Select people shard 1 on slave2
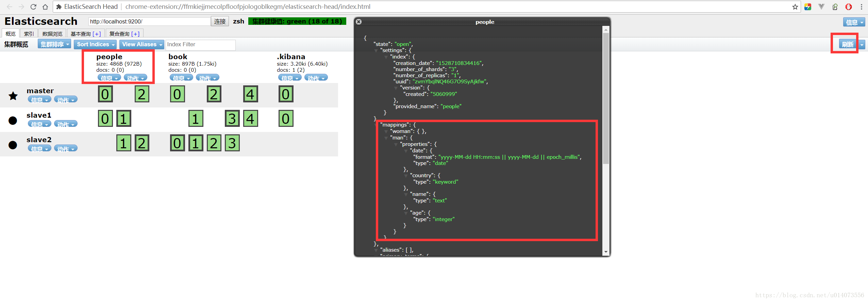This screenshot has height=302, width=868. 124,143
